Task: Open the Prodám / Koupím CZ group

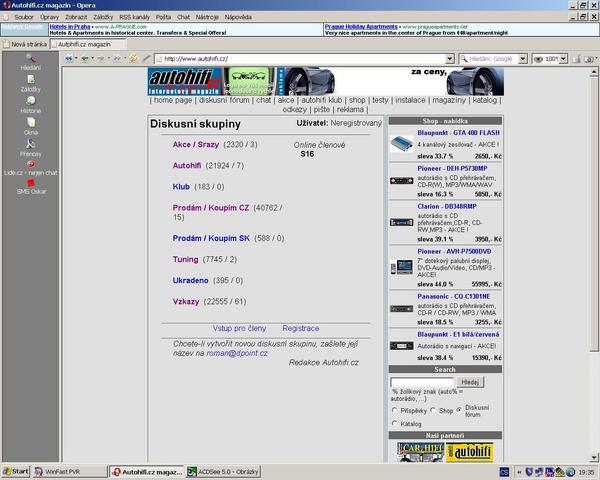Action: pos(210,207)
